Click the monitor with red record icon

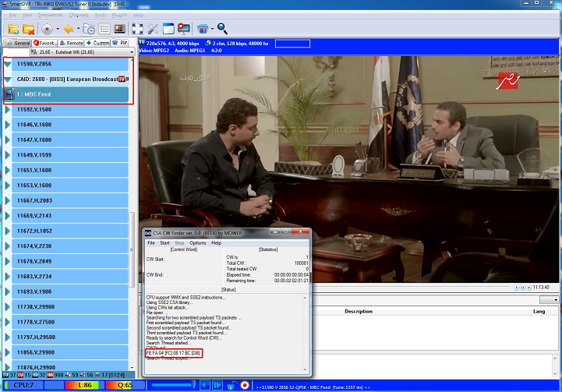pyautogui.click(x=183, y=29)
